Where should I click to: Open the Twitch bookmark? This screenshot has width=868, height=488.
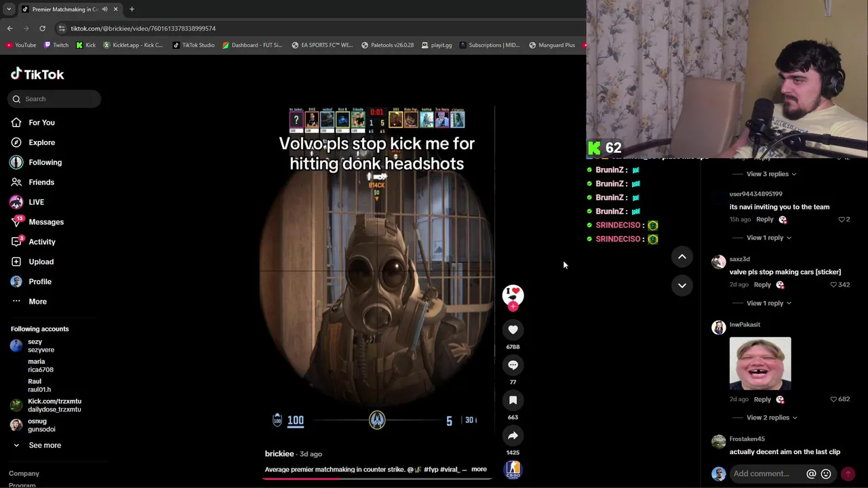coord(56,45)
